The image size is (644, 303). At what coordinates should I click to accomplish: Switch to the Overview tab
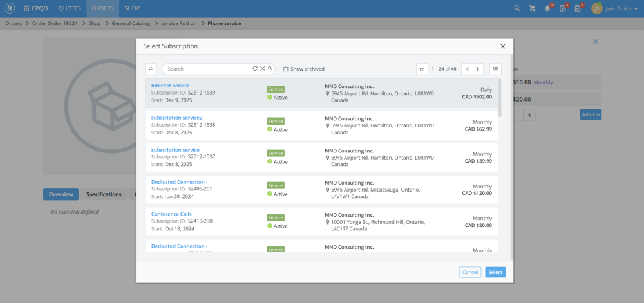pos(61,194)
